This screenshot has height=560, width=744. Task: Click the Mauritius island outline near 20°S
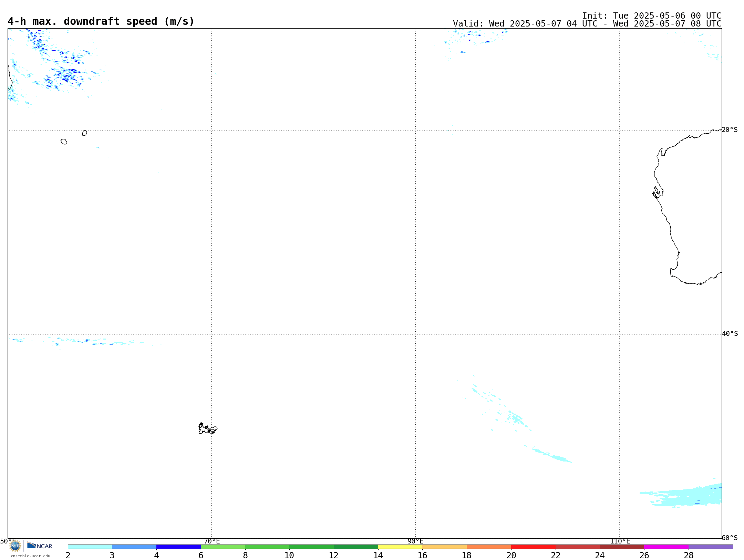pyautogui.click(x=84, y=133)
